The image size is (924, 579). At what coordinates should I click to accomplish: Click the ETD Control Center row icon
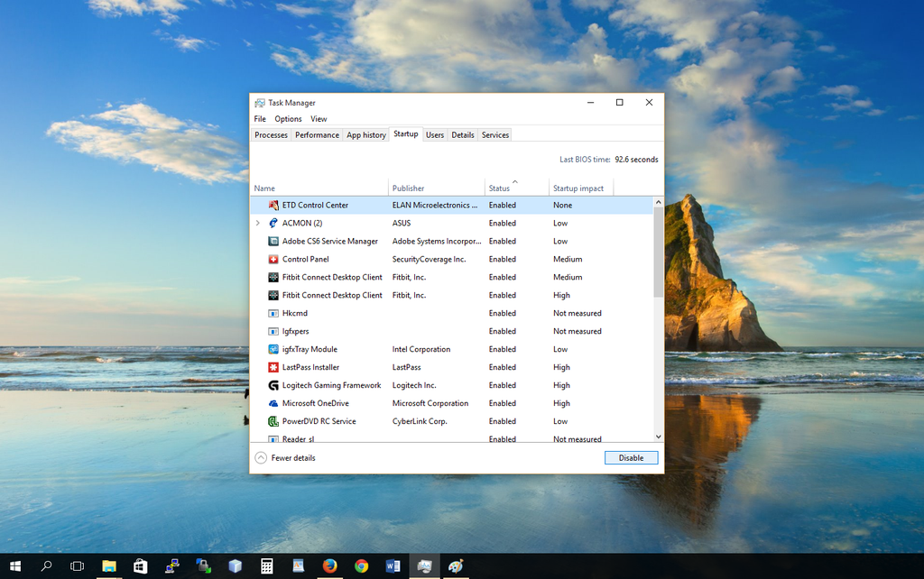[x=273, y=205]
